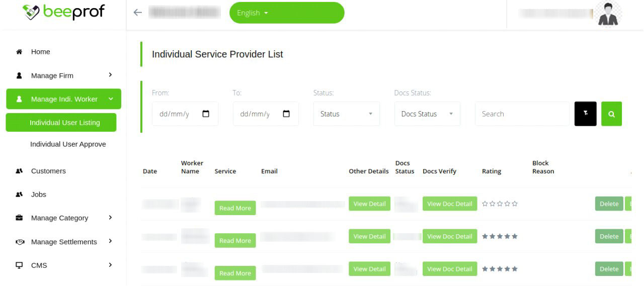This screenshot has width=644, height=286.
Task: Open the English language dropdown
Action: [x=286, y=13]
